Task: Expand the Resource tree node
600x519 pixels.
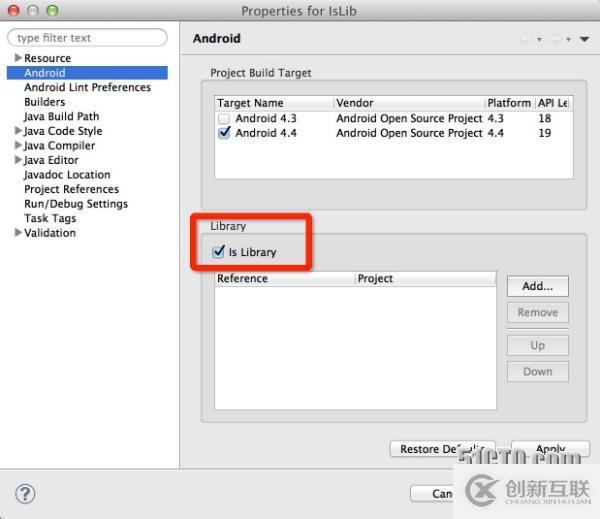Action: (x=18, y=58)
